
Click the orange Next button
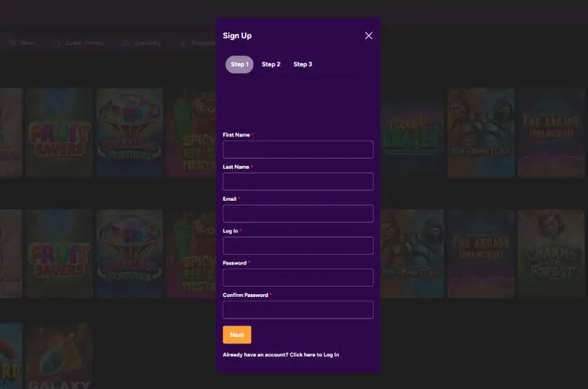237,334
